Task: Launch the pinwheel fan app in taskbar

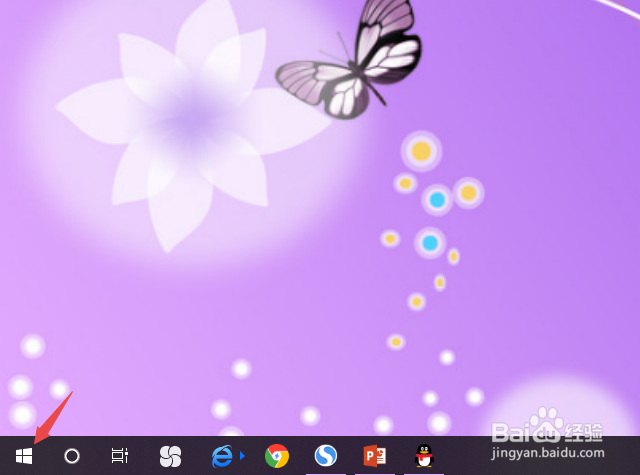Action: [170, 456]
